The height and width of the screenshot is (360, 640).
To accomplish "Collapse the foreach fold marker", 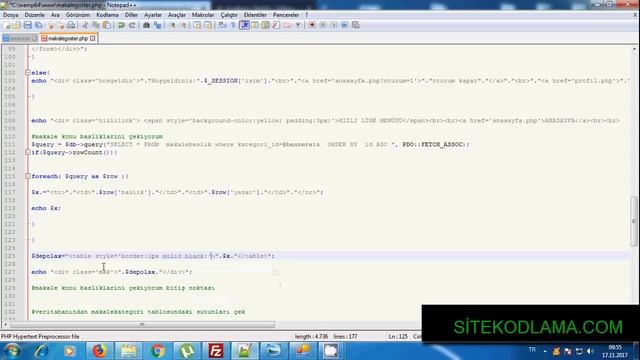I will point(27,176).
